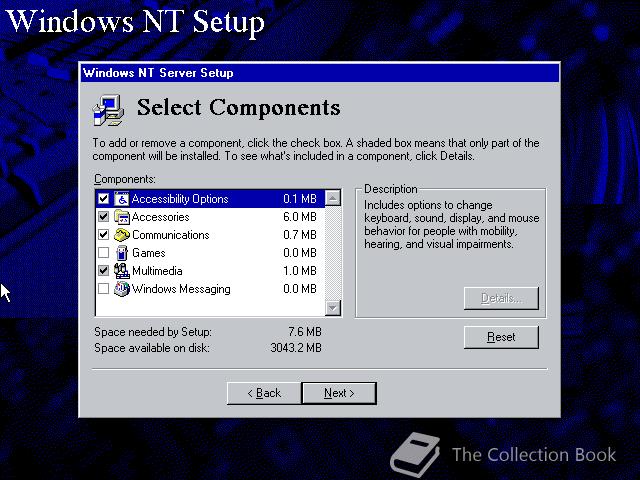Select the Accessibility Options row label
Screen dimensions: 640x480
[180, 199]
